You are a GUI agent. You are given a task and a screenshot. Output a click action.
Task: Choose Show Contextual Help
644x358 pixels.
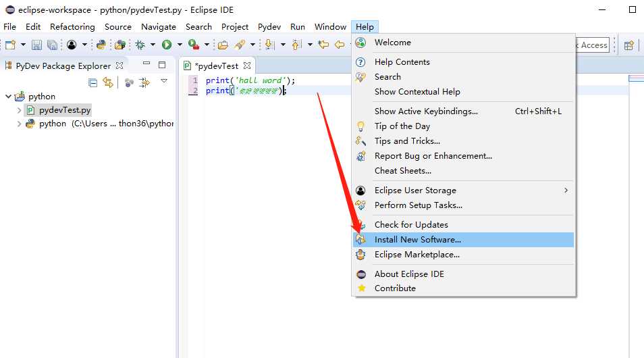(x=463, y=92)
